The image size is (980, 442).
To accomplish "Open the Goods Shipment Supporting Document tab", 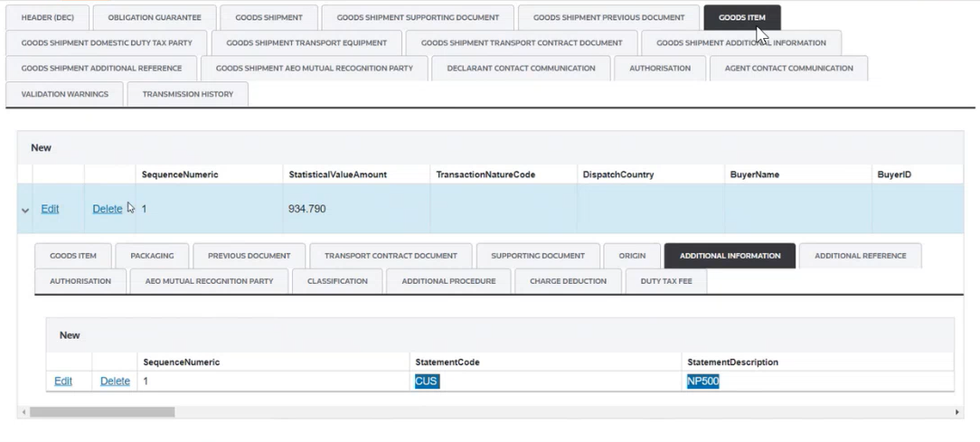I will (418, 17).
